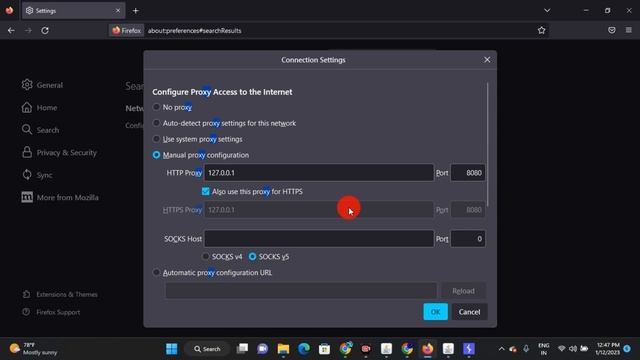Choose Automatic proxy configuration URL option

point(156,272)
